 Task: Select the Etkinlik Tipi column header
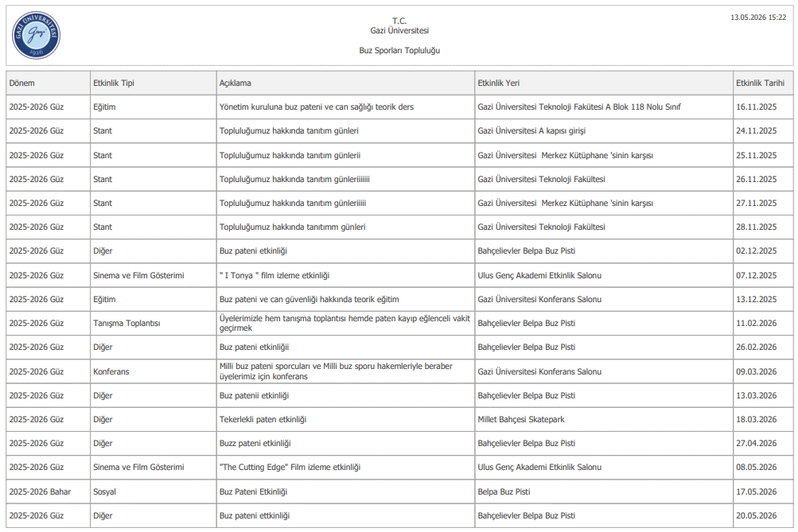coord(154,83)
